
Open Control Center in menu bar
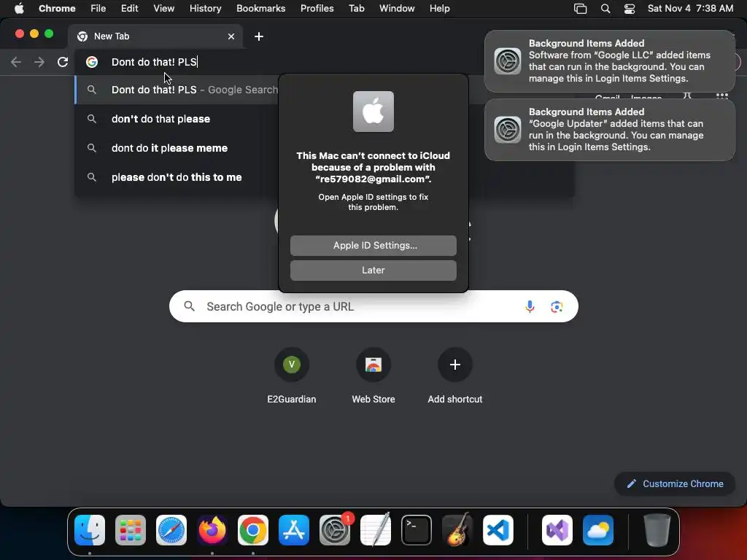[x=630, y=8]
